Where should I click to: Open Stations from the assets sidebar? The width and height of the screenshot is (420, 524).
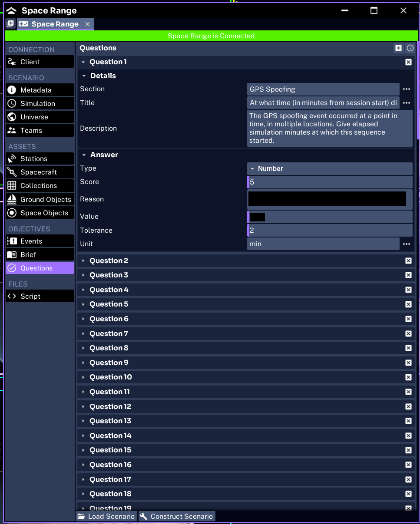coord(40,158)
